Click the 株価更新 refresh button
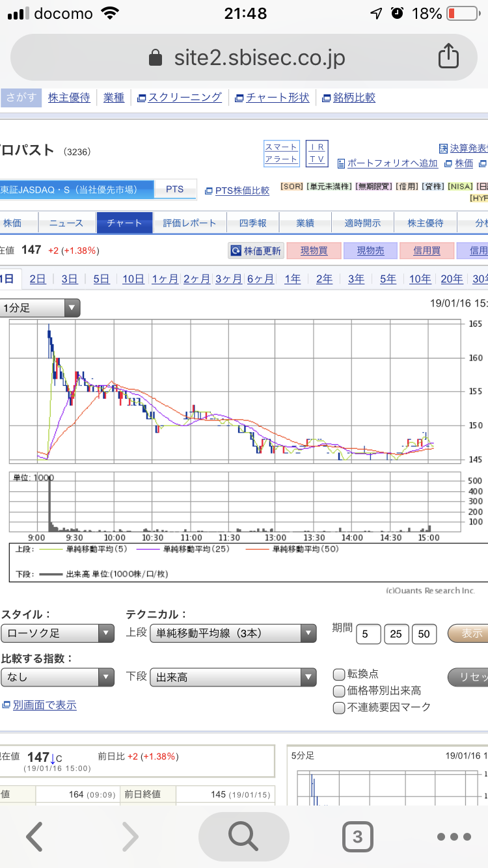The height and width of the screenshot is (868, 488). click(256, 251)
